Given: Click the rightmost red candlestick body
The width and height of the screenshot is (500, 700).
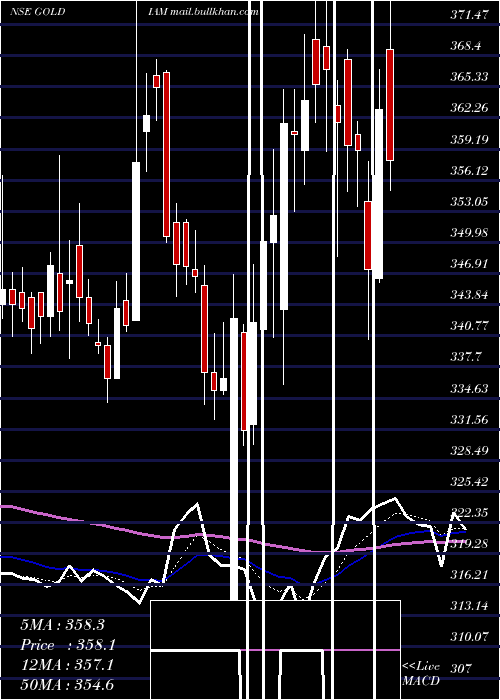Looking at the screenshot, I should click(x=390, y=105).
